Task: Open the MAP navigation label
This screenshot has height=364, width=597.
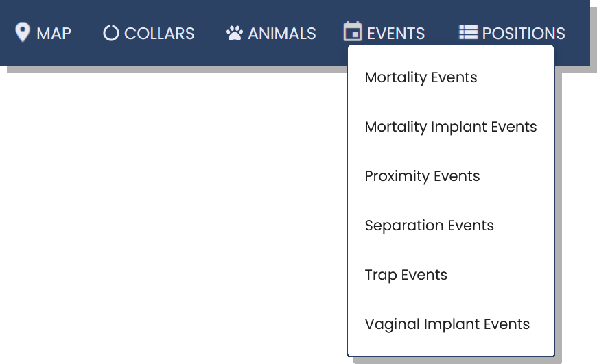Action: [54, 34]
